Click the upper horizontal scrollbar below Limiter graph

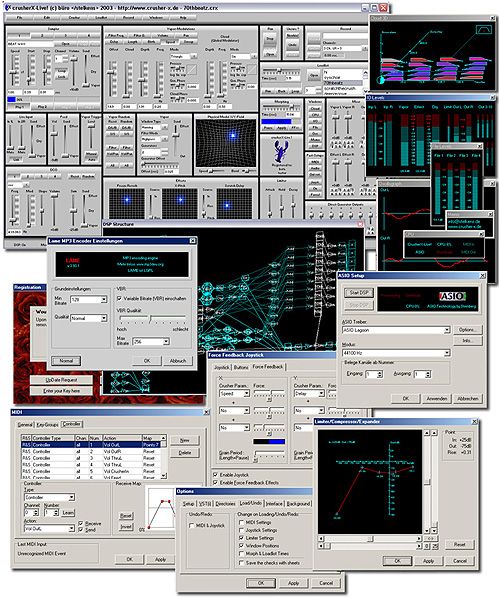pyautogui.click(x=370, y=539)
